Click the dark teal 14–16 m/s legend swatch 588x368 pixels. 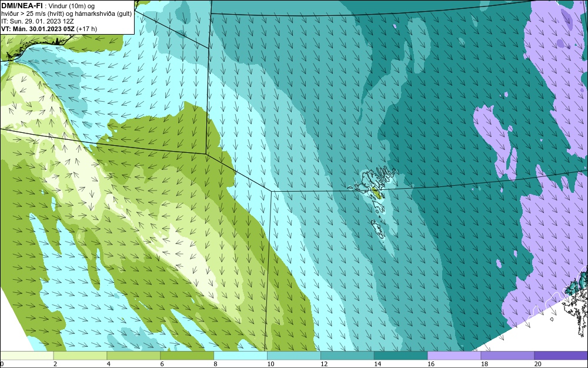(x=401, y=355)
